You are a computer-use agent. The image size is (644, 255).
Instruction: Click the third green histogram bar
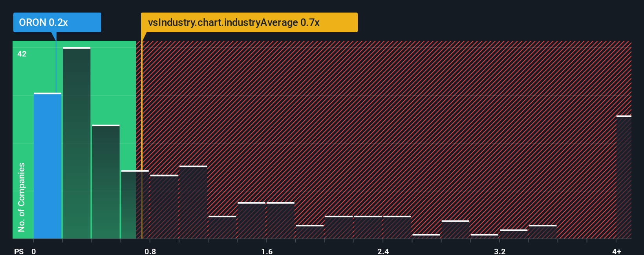[106, 182]
